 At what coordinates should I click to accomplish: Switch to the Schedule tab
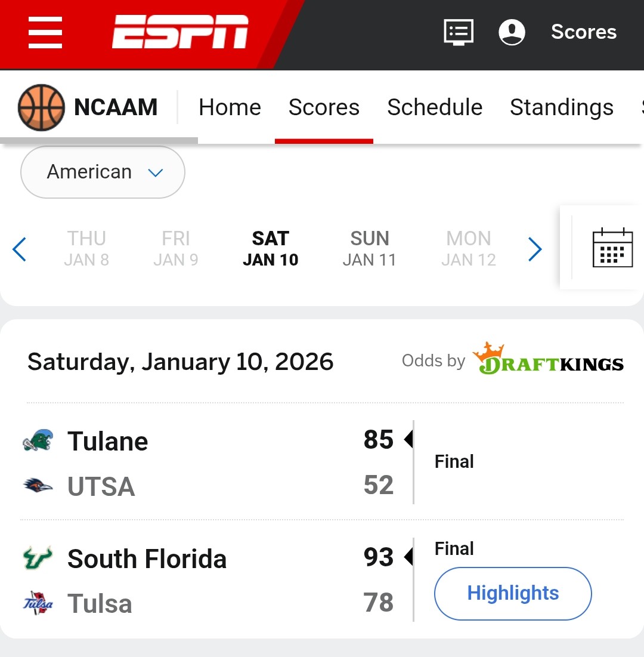pos(435,107)
